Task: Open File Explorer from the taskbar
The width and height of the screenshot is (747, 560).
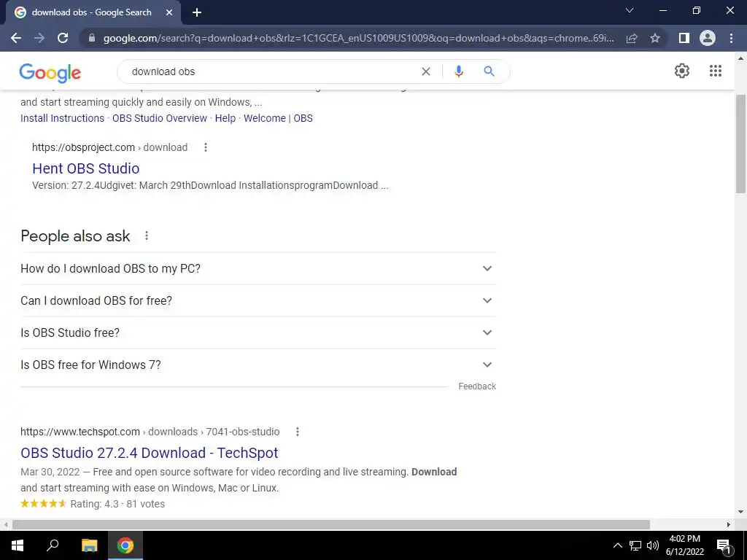Action: coord(89,545)
